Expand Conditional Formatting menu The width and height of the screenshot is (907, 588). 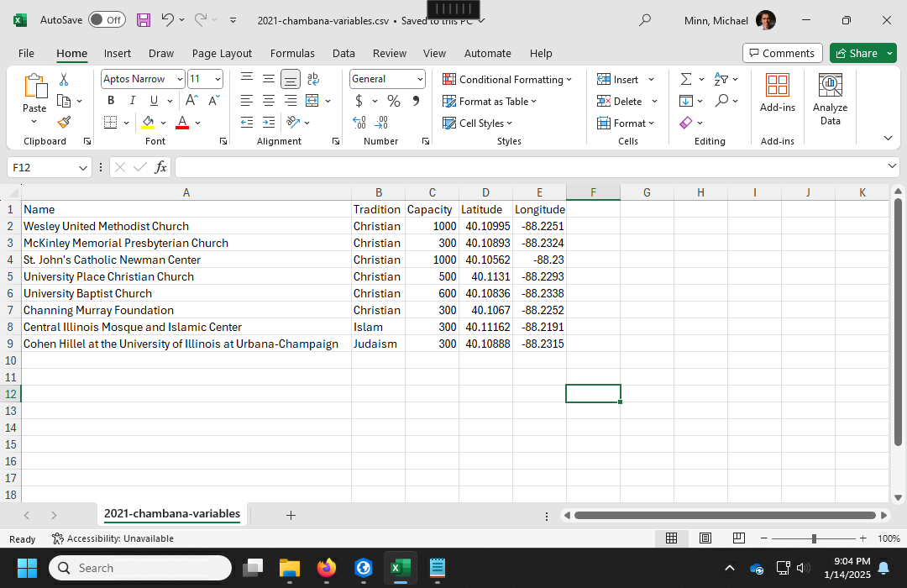[507, 79]
